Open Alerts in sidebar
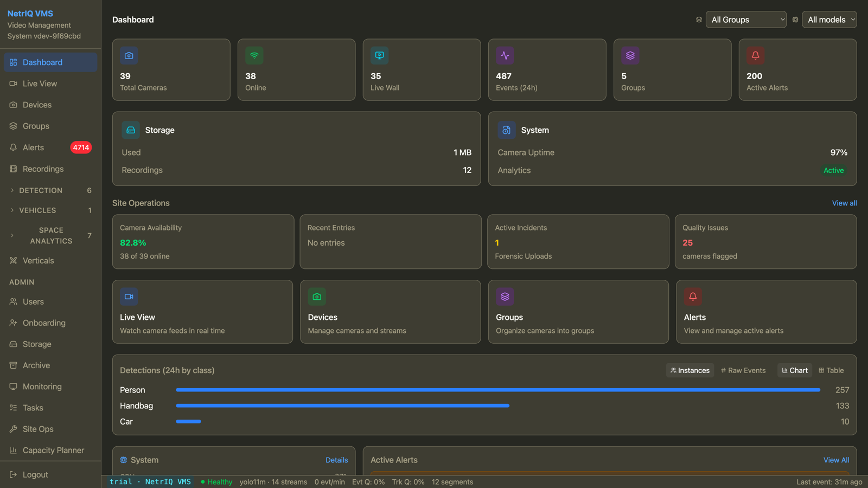 click(x=50, y=147)
